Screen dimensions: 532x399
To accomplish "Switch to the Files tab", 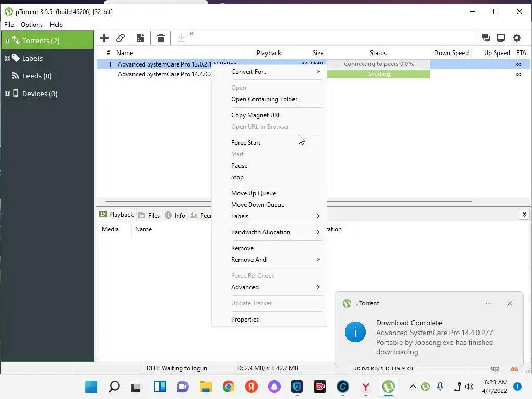I will [x=149, y=216].
